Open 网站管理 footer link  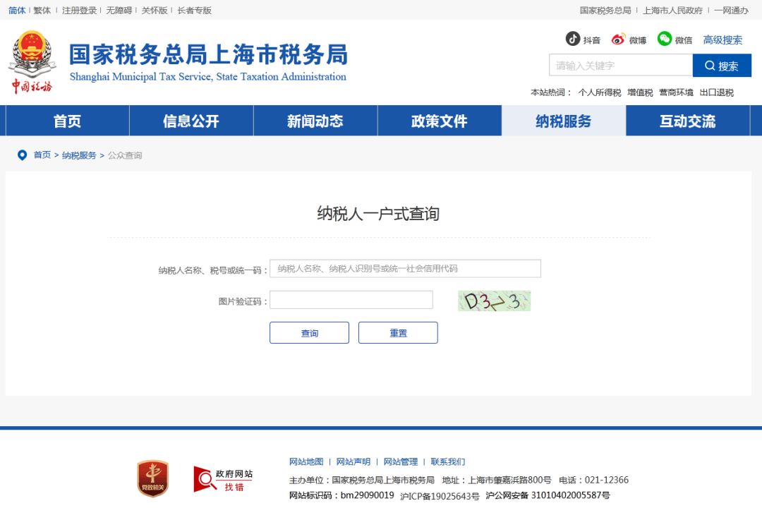[401, 461]
